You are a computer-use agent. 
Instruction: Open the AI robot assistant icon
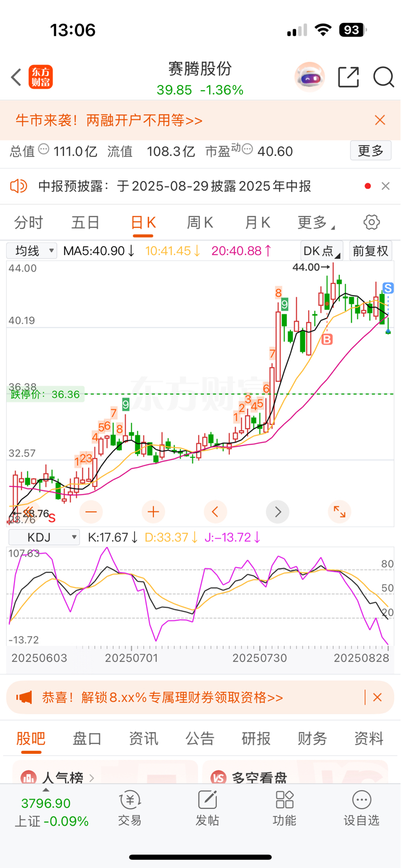[310, 77]
